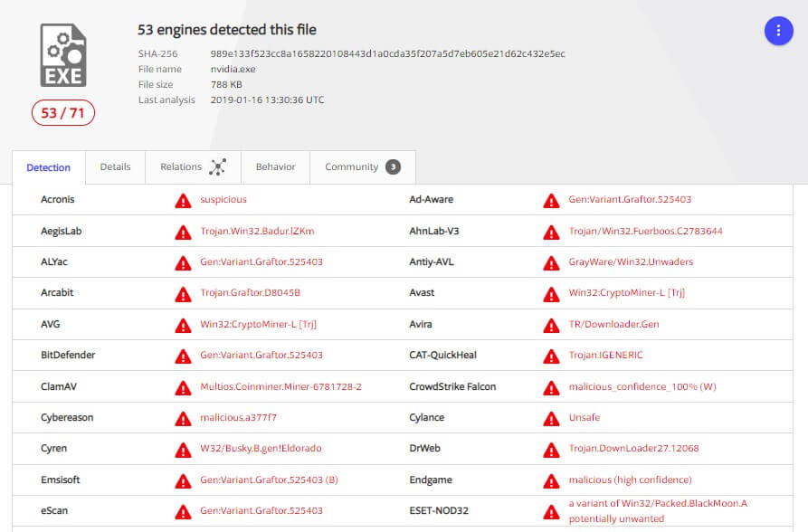808x532 pixels.
Task: Click the alert icon next to Ad-Aware detection
Action: pyautogui.click(x=551, y=200)
